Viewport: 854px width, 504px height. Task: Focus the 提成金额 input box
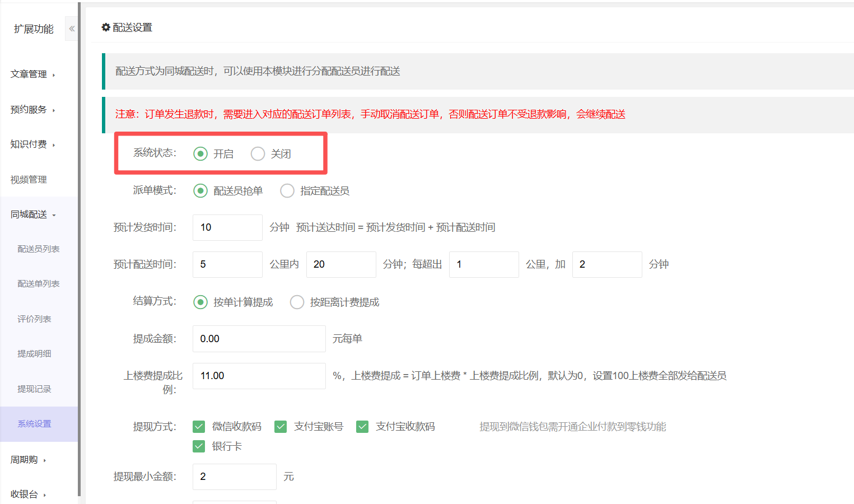click(259, 339)
